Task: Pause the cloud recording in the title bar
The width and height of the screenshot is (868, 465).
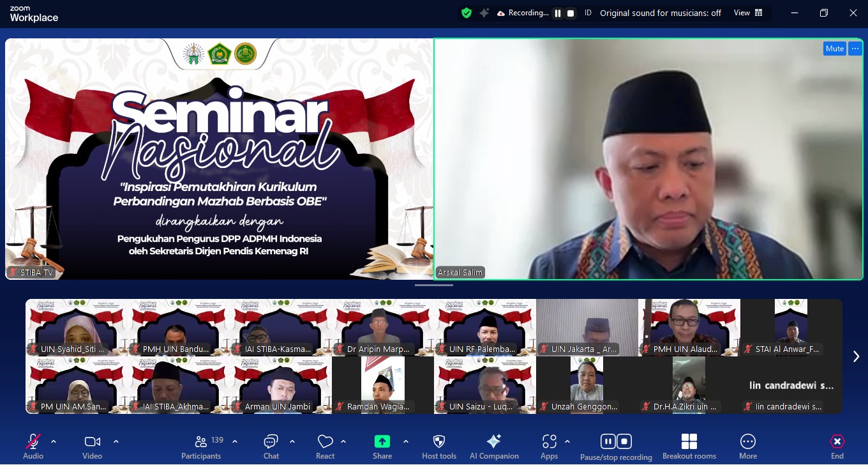Action: 558,13
